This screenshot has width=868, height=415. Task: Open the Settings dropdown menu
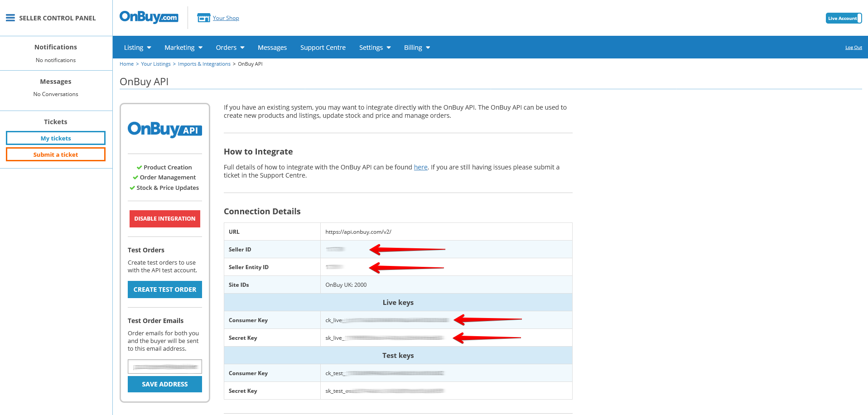pos(375,48)
